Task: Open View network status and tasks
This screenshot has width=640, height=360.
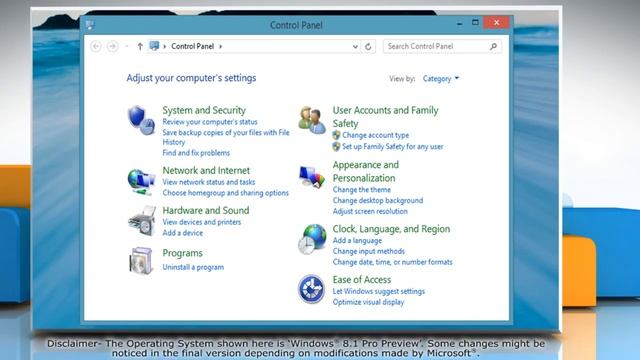Action: 209,182
